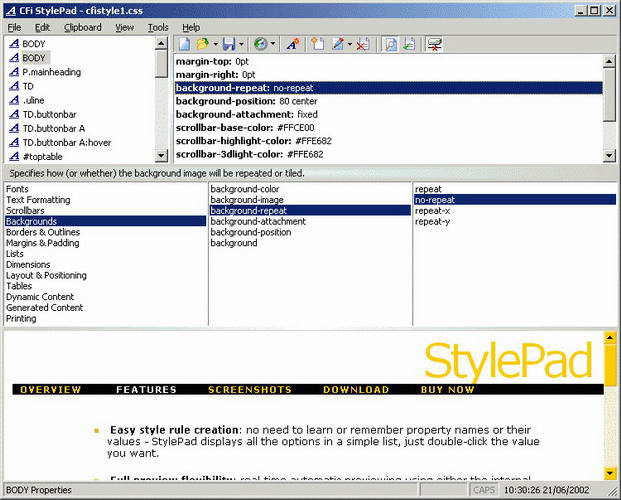Click the browser preview globe icon
This screenshot has height=500, width=621.
coord(261,44)
